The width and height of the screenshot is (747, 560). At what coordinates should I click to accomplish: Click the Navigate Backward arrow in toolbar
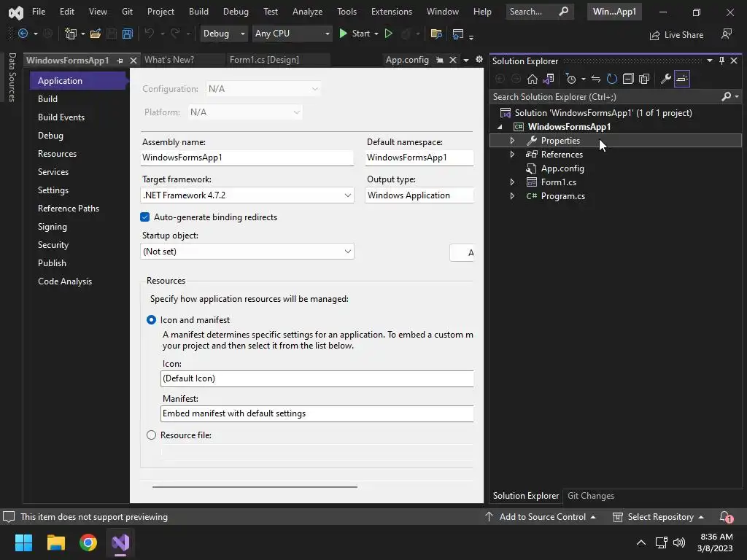pyautogui.click(x=23, y=34)
